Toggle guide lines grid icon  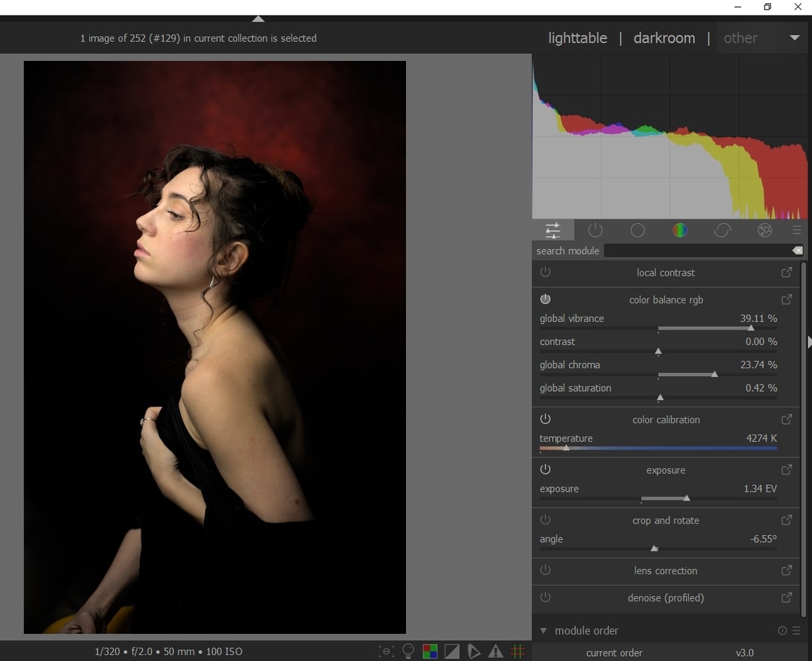tap(518, 652)
